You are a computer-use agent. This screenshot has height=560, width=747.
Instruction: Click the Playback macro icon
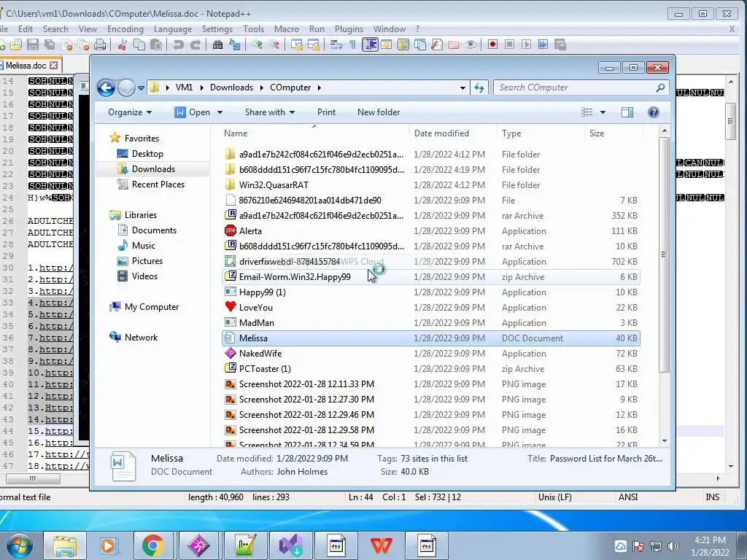(526, 44)
